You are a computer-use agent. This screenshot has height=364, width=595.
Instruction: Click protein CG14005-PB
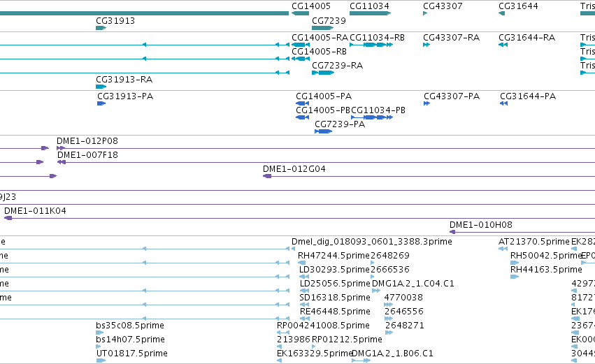coord(302,117)
